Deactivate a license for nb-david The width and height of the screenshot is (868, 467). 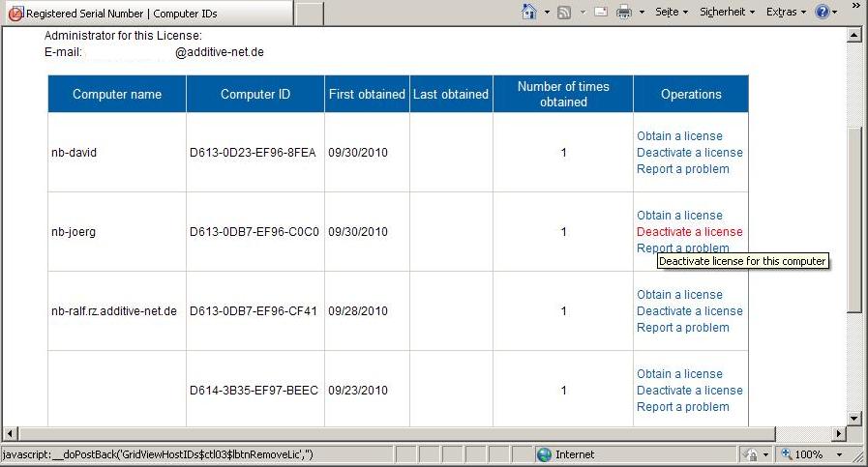point(690,153)
